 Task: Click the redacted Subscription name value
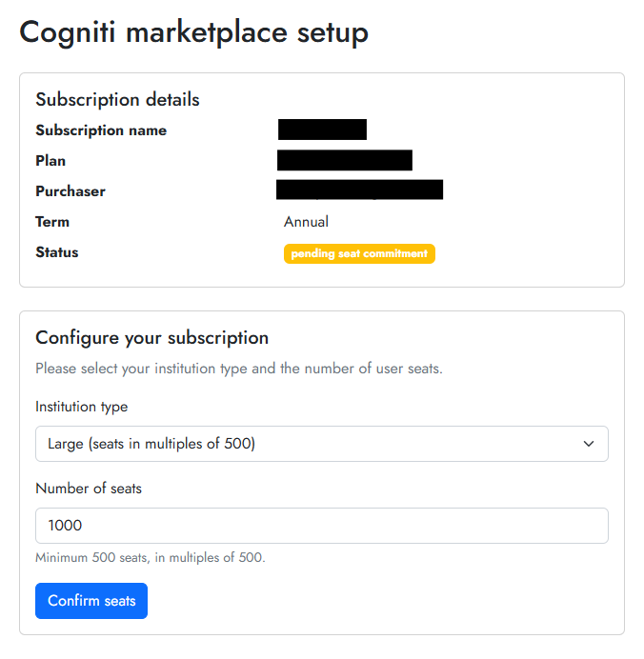322,130
